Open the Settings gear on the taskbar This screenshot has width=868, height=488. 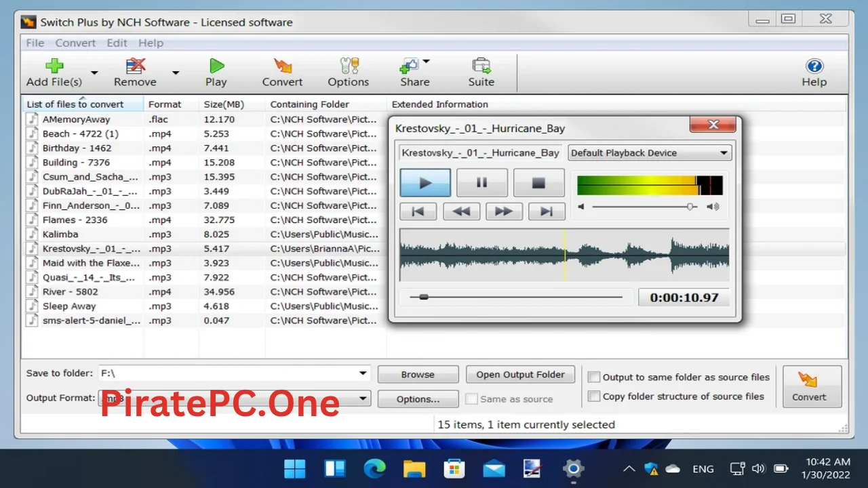573,468
